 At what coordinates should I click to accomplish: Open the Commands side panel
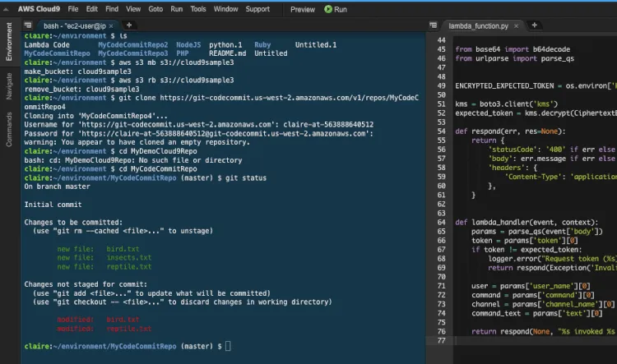(x=9, y=130)
